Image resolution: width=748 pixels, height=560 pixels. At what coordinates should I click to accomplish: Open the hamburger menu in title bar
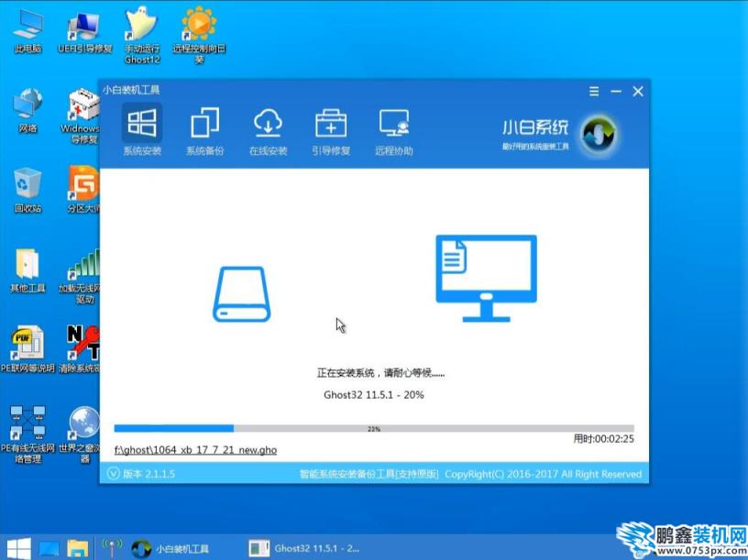pos(594,91)
